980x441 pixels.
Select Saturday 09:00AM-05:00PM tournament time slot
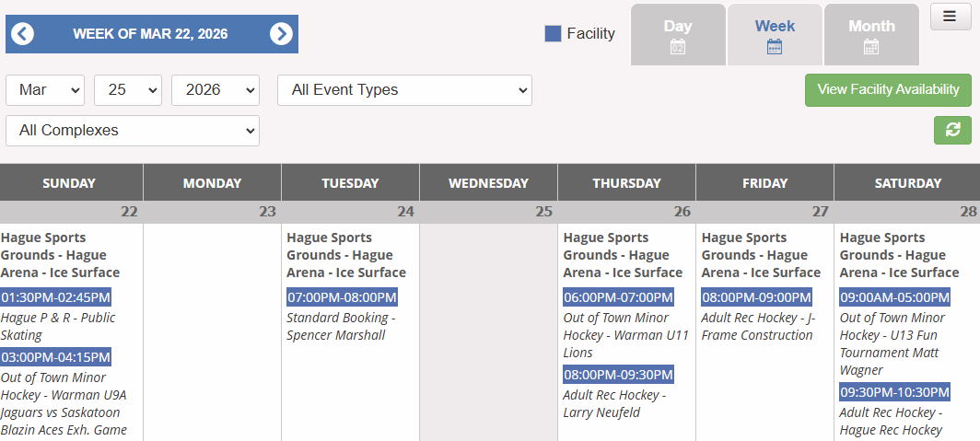click(x=894, y=297)
